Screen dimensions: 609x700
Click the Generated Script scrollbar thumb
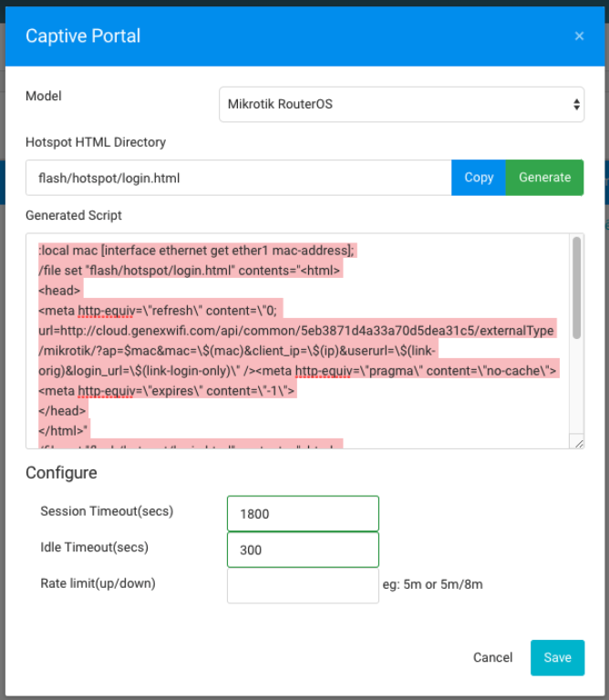(x=576, y=288)
